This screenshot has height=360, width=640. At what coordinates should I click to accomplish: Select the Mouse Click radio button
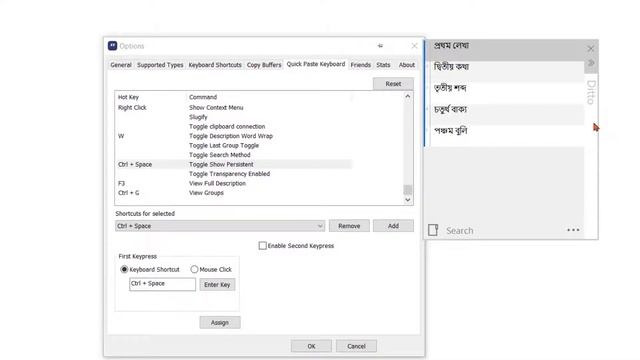[194, 269]
